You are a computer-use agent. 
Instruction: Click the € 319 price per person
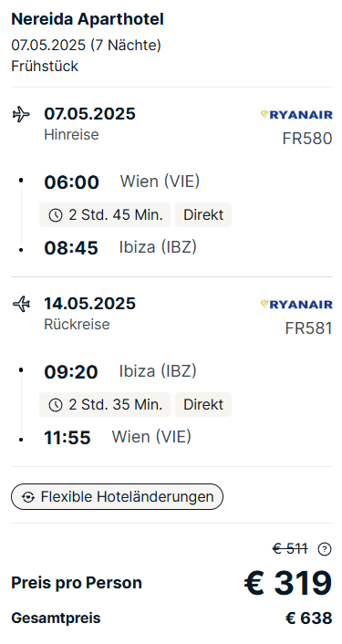[x=288, y=583]
